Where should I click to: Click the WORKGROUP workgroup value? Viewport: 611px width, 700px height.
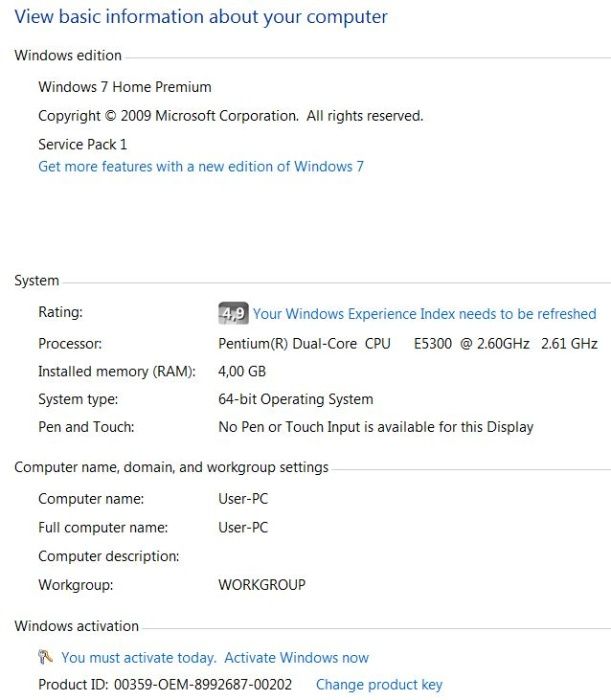point(262,584)
